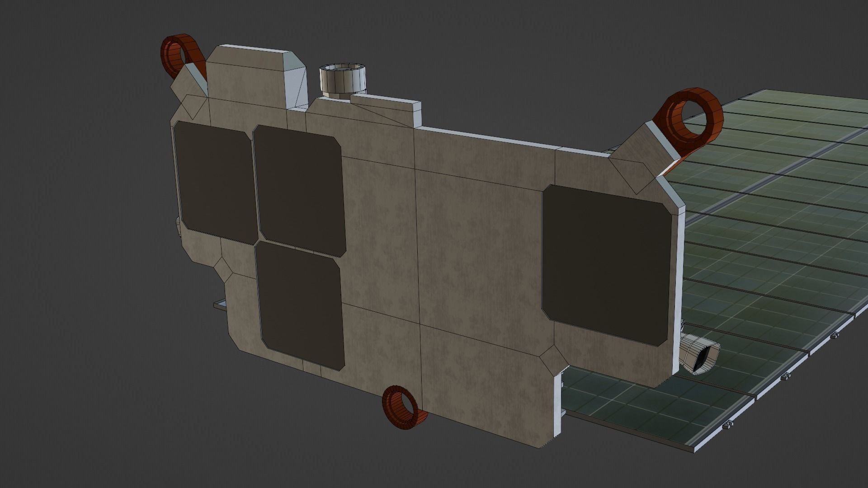Select the cylindrical cap on top
Screen dimensions: 868x488
click(341, 80)
